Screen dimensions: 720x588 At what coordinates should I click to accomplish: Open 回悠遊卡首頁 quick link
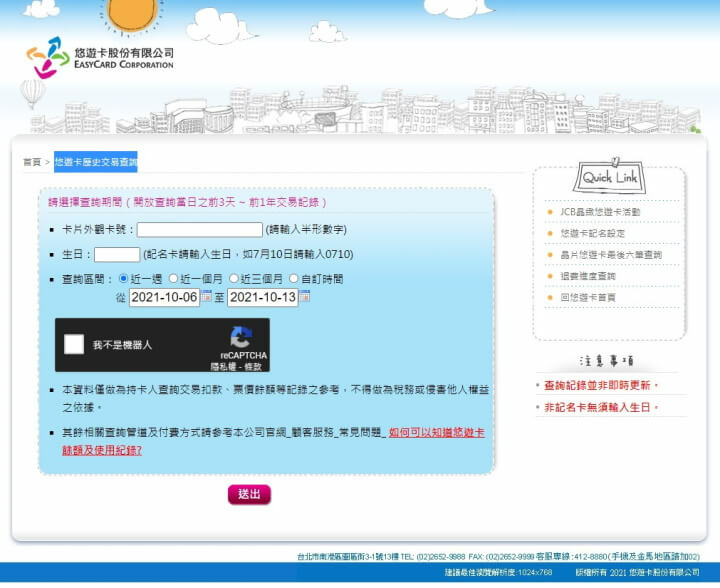pos(588,297)
